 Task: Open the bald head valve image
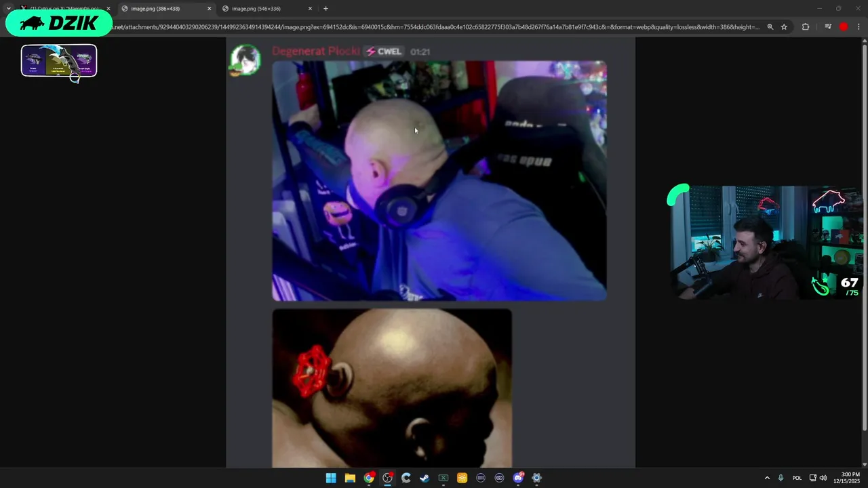392,388
